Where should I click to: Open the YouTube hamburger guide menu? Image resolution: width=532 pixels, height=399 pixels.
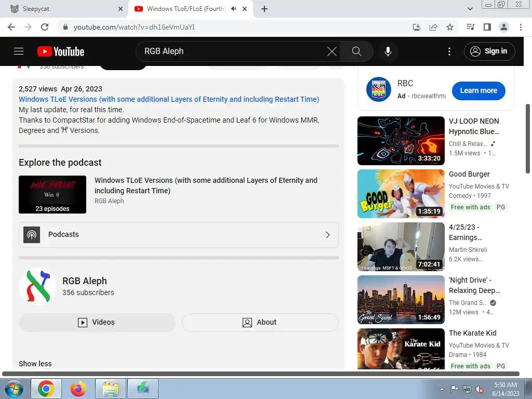pos(19,51)
